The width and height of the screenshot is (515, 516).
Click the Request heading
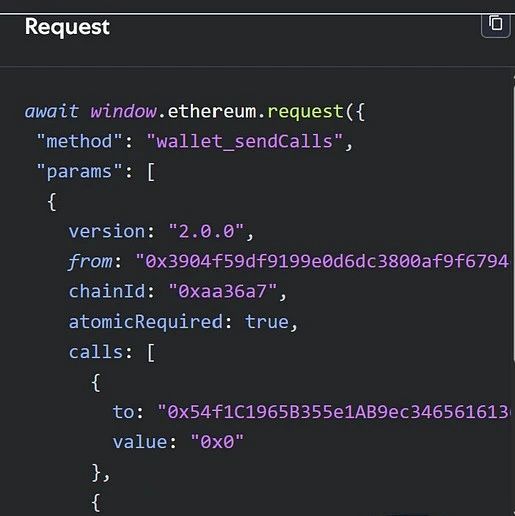pyautogui.click(x=67, y=27)
